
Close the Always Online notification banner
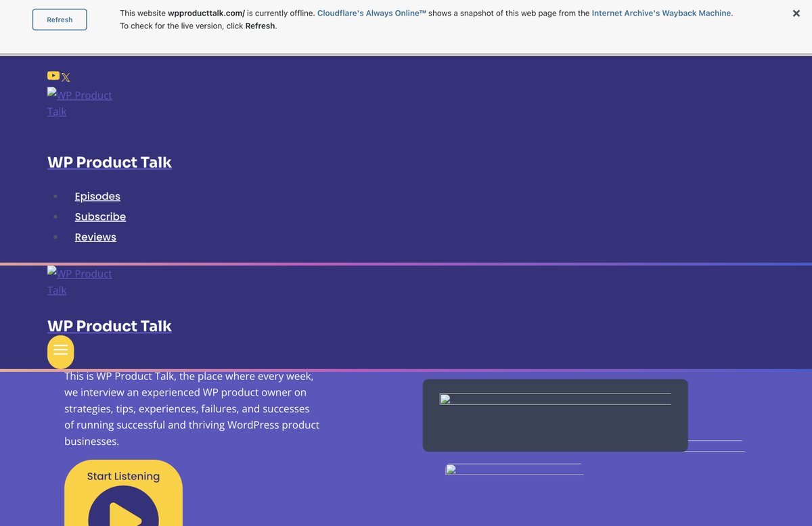[x=796, y=14]
